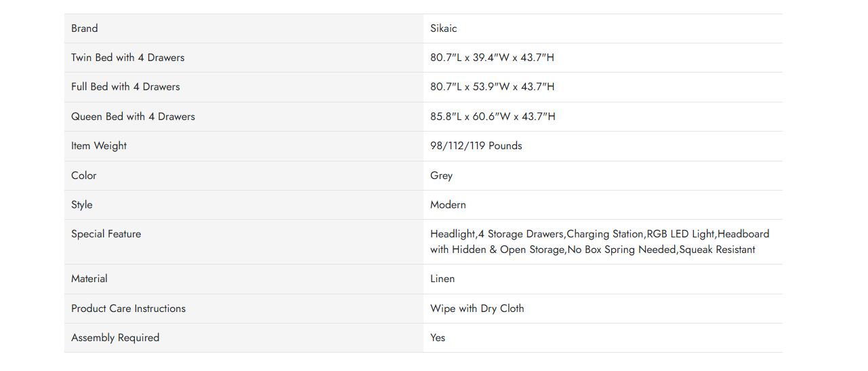The image size is (868, 371).
Task: Click the Color label cell
Action: 84,176
